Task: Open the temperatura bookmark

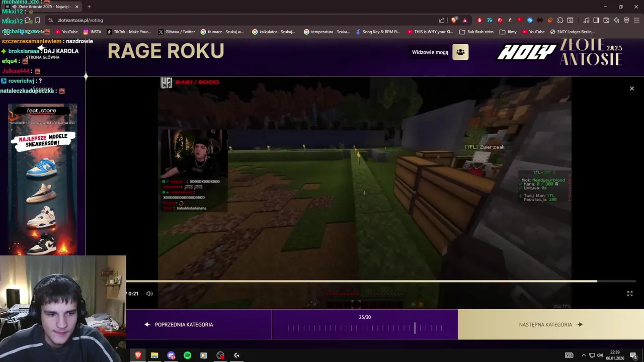Action: (327, 32)
